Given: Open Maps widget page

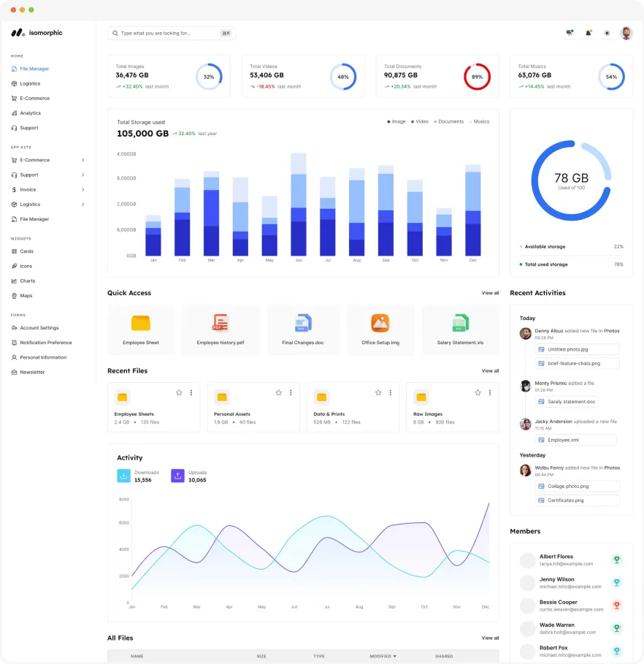Looking at the screenshot, I should coord(22,296).
